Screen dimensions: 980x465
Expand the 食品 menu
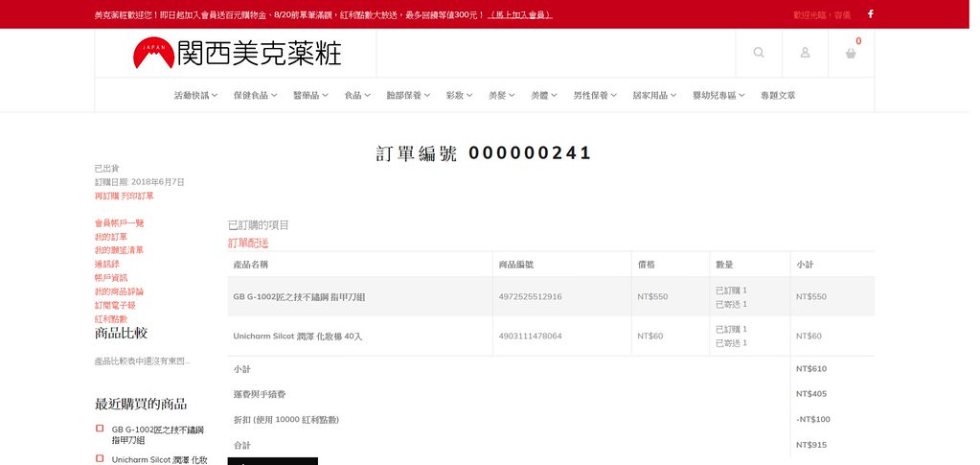click(357, 95)
